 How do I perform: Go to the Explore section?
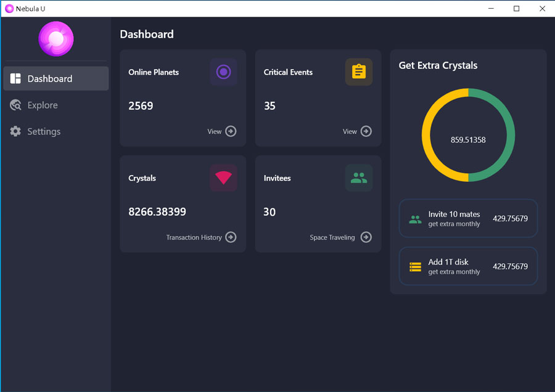(42, 105)
